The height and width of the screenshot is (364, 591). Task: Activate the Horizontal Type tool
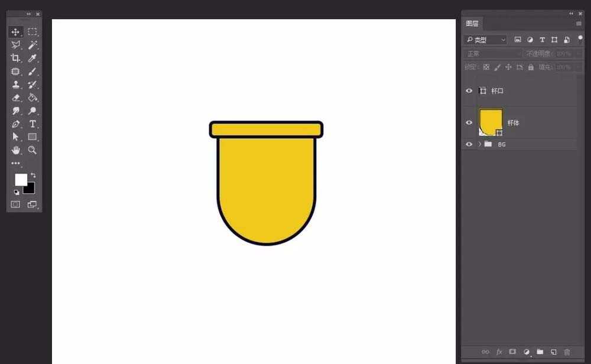click(x=33, y=124)
